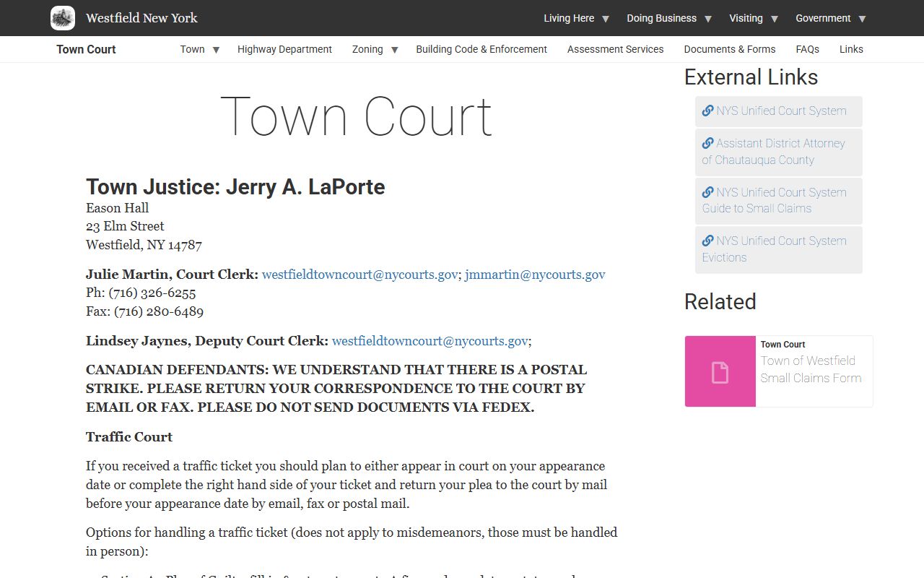This screenshot has width=924, height=578.
Task: Go to the FAQs page
Action: coord(807,49)
